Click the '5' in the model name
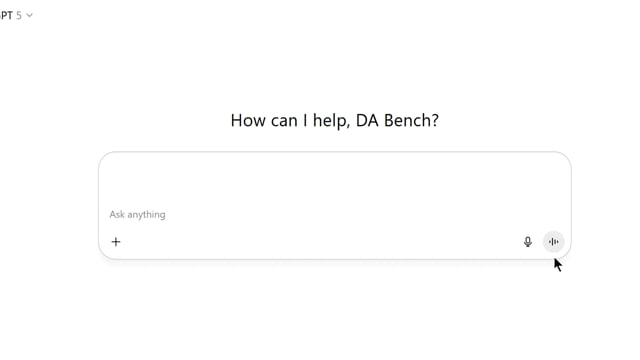The height and width of the screenshot is (360, 640). 19,16
